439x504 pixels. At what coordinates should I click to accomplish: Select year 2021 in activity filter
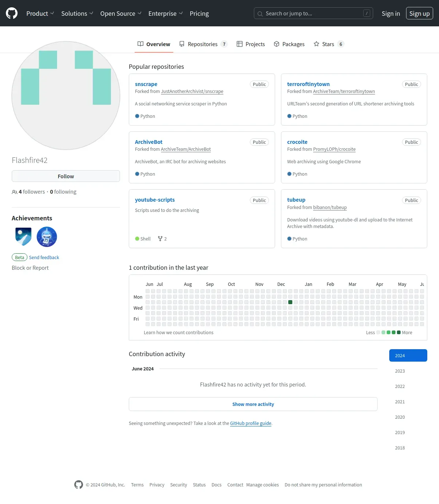408,402
